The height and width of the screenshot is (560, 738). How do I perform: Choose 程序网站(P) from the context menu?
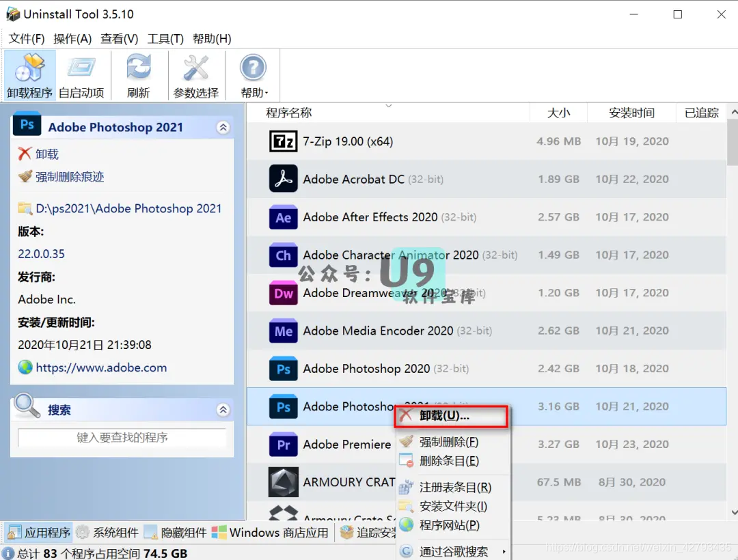coord(453,524)
